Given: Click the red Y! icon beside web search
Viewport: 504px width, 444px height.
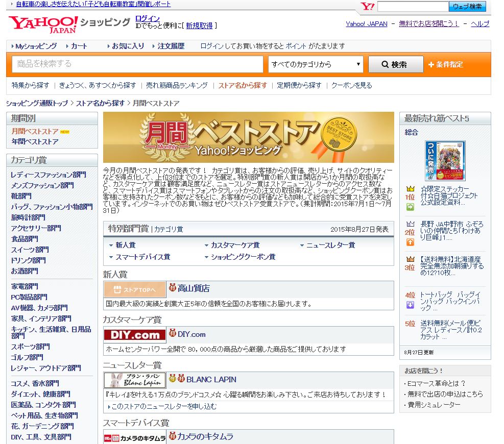Looking at the screenshot, I should [367, 6].
